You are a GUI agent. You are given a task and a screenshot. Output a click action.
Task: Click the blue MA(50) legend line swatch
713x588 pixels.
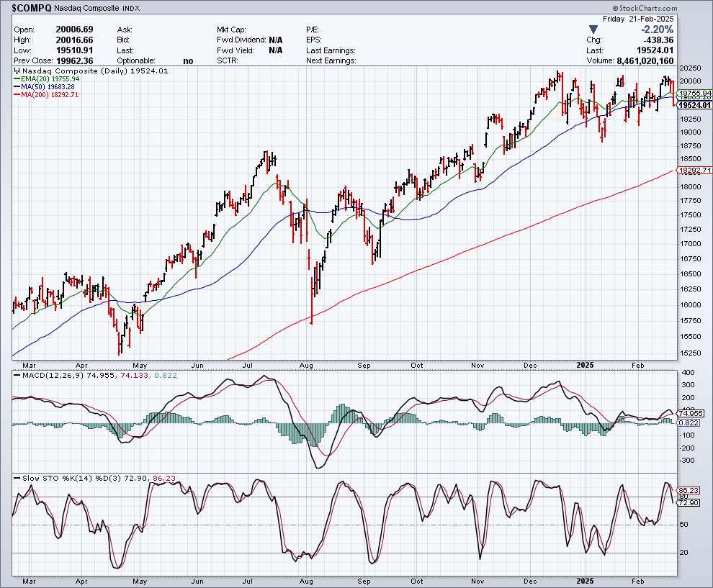17,87
